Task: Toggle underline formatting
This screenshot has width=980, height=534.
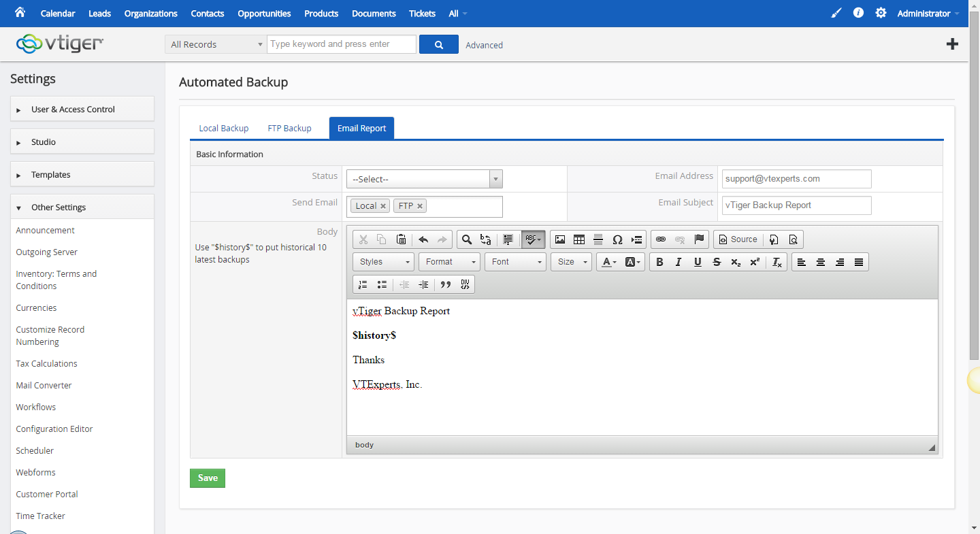Action: pos(698,262)
